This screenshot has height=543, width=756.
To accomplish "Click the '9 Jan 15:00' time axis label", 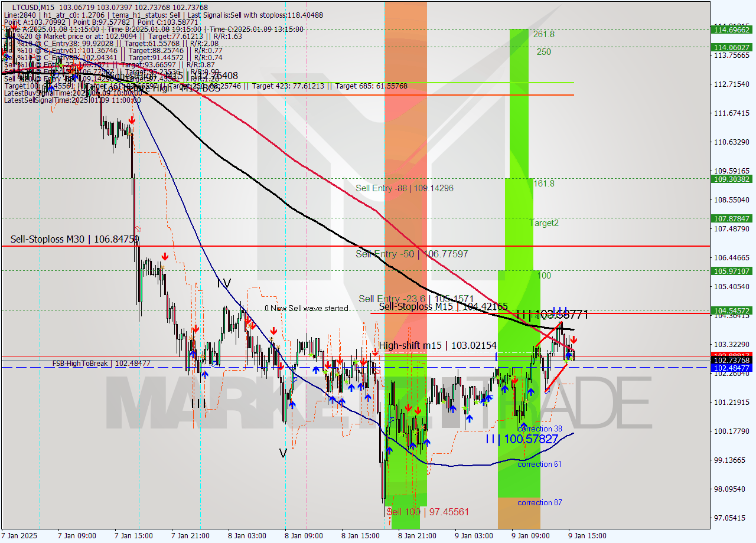I will 586,536.
